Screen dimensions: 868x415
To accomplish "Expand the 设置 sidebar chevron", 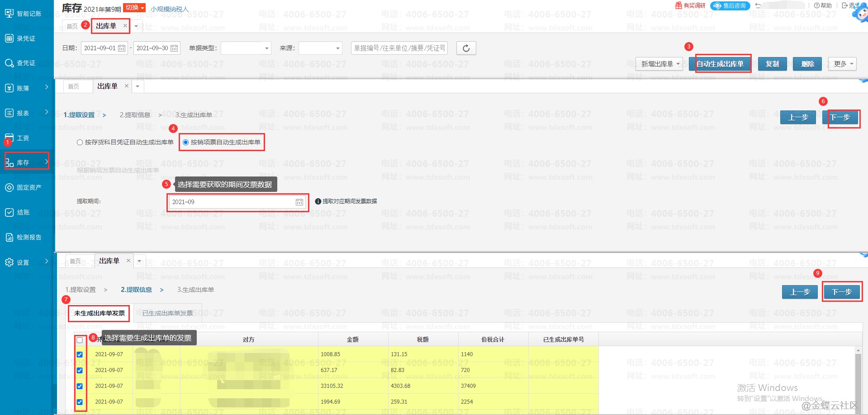I will pos(47,261).
